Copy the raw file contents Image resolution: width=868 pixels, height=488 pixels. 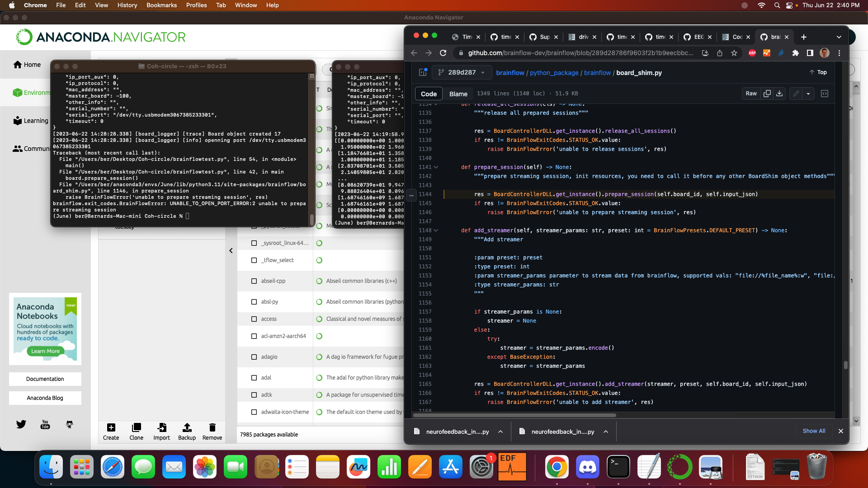click(x=767, y=94)
